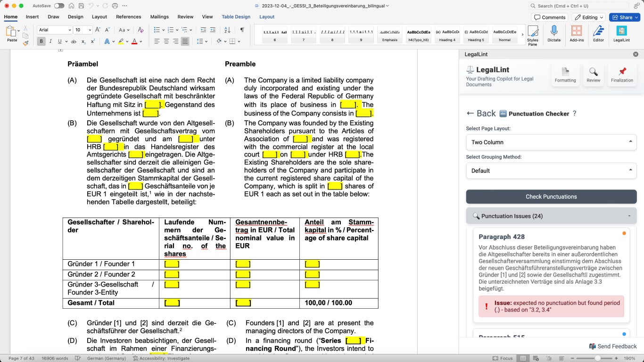Click the Increase Indent icon
644x362 pixels.
click(213, 30)
